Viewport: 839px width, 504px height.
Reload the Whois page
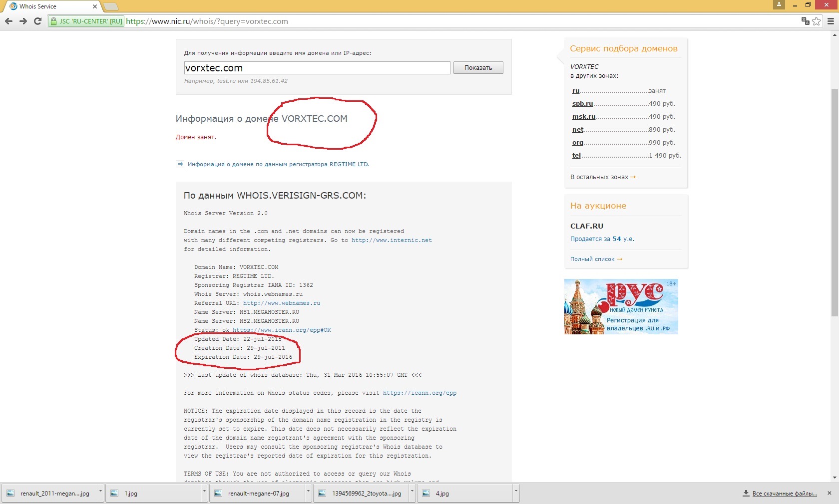coord(37,21)
